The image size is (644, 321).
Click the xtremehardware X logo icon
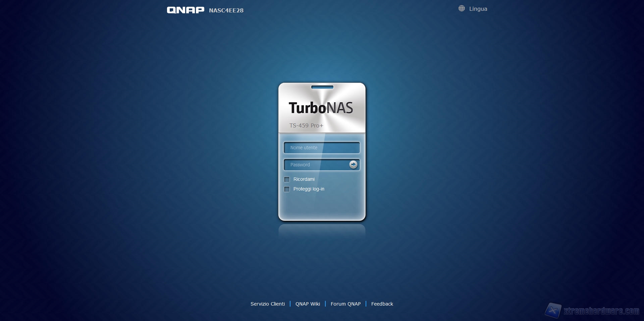[x=553, y=310]
